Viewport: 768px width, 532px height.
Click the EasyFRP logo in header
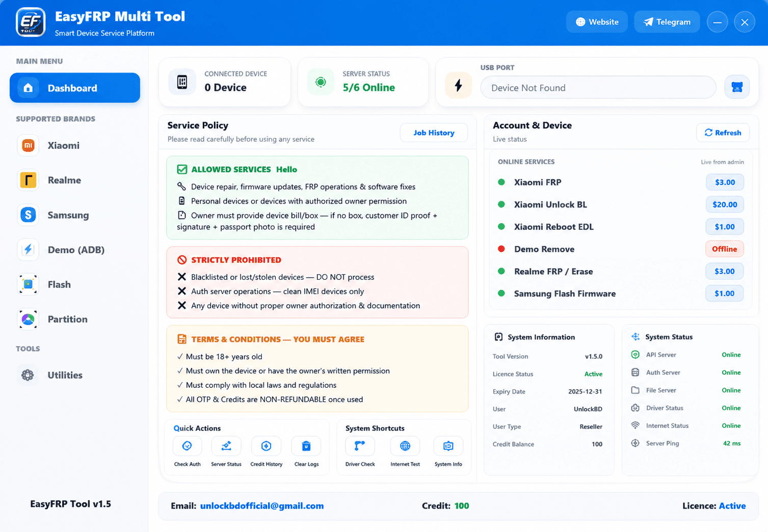tap(31, 22)
